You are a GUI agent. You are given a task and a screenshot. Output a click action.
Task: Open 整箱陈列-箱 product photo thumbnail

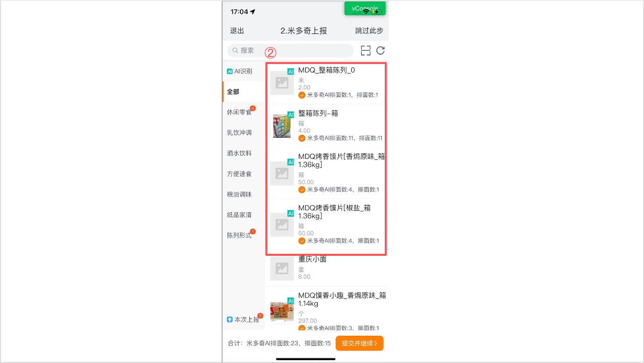[282, 126]
